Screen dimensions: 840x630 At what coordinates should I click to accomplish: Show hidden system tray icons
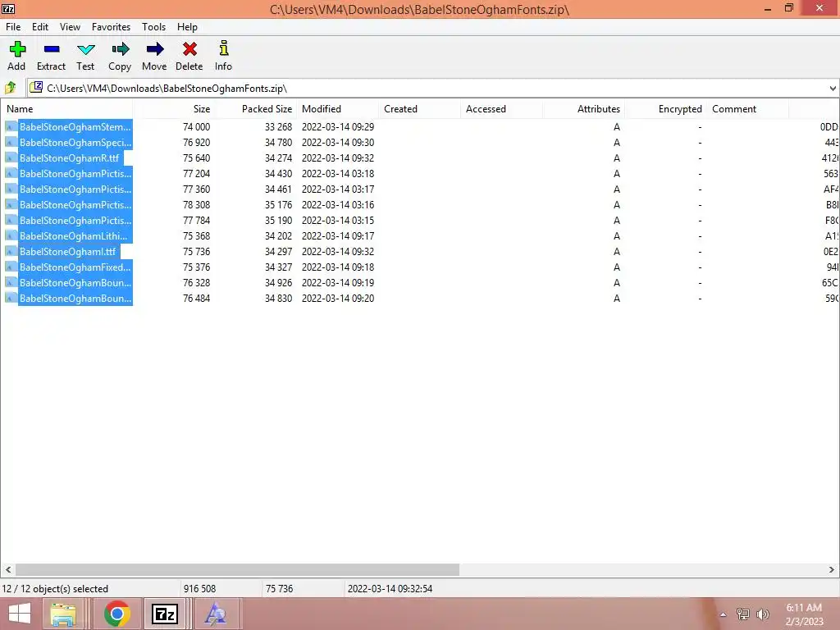click(723, 614)
